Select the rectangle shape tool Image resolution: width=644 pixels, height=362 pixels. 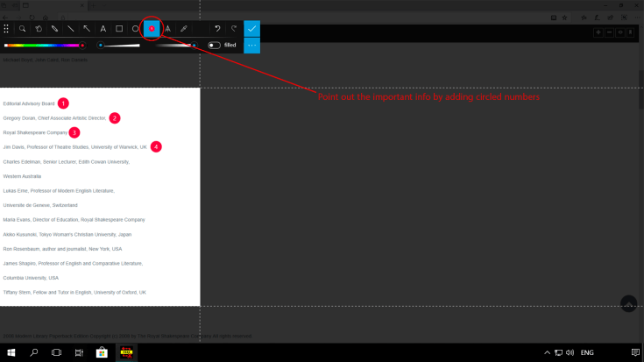(119, 29)
